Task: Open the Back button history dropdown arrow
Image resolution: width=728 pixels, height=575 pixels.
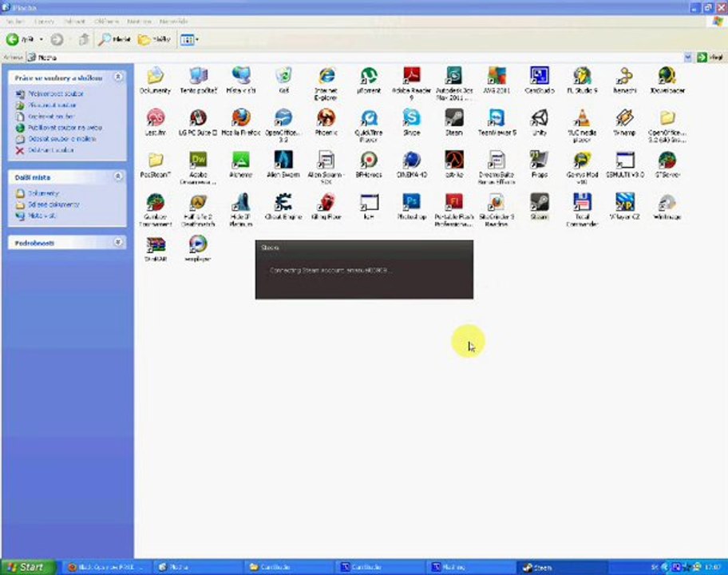Action: point(41,40)
